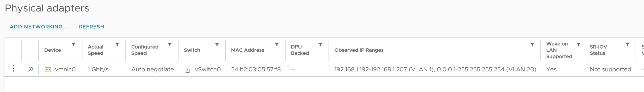Open the Actual Speed column filter
Screen dimensions: 644x92
pos(117,44)
